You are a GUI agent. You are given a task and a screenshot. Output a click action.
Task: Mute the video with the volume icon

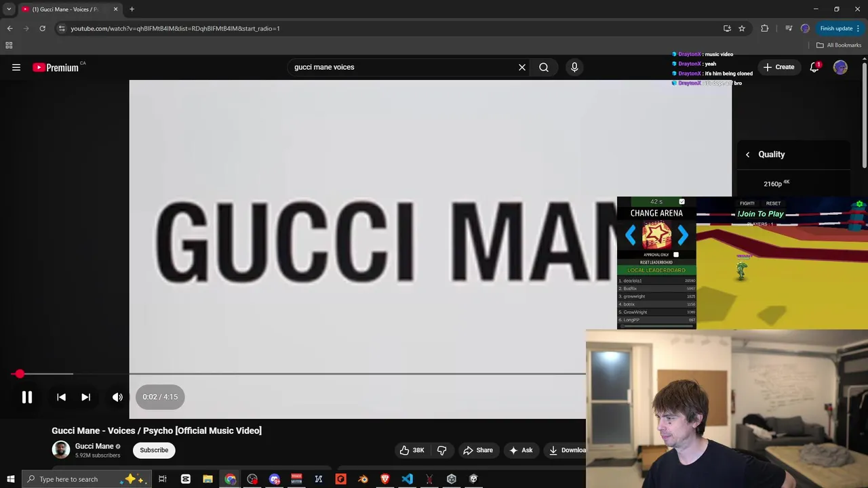coord(117,397)
